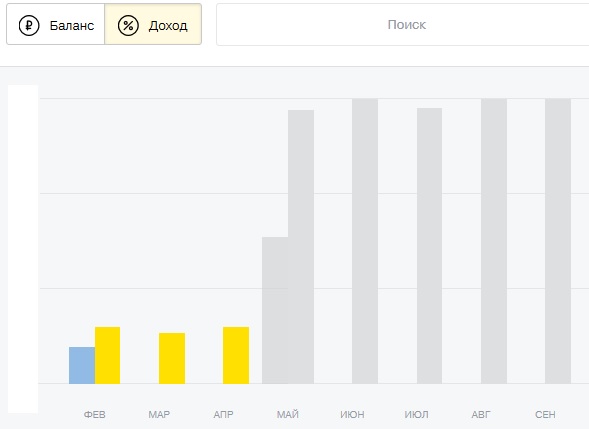This screenshot has height=429, width=589.
Task: Click the ruble icon in Баланс
Action: pyautogui.click(x=29, y=25)
